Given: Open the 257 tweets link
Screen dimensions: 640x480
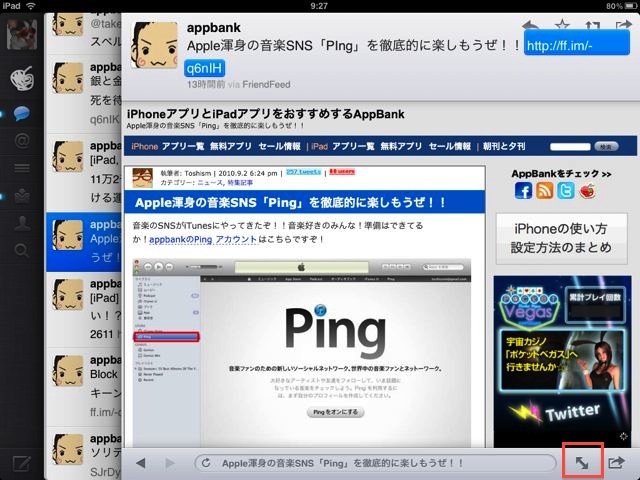Looking at the screenshot, I should tap(303, 172).
